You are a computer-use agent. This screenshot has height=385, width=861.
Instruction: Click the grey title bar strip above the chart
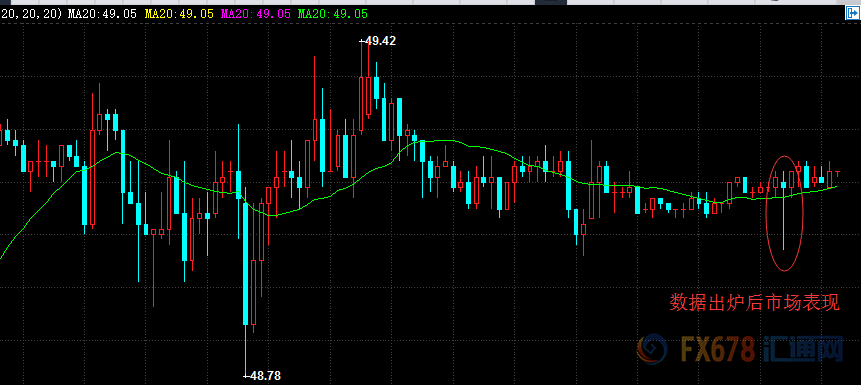coord(430,2)
